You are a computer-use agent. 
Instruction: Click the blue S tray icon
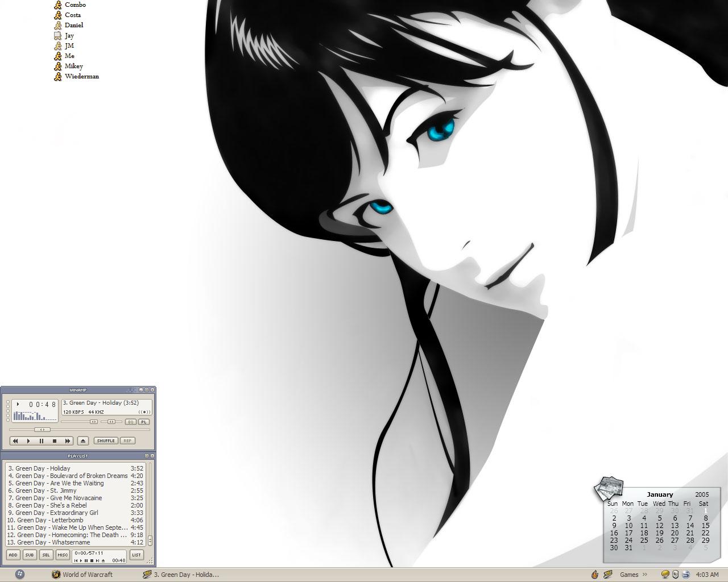[x=686, y=575]
